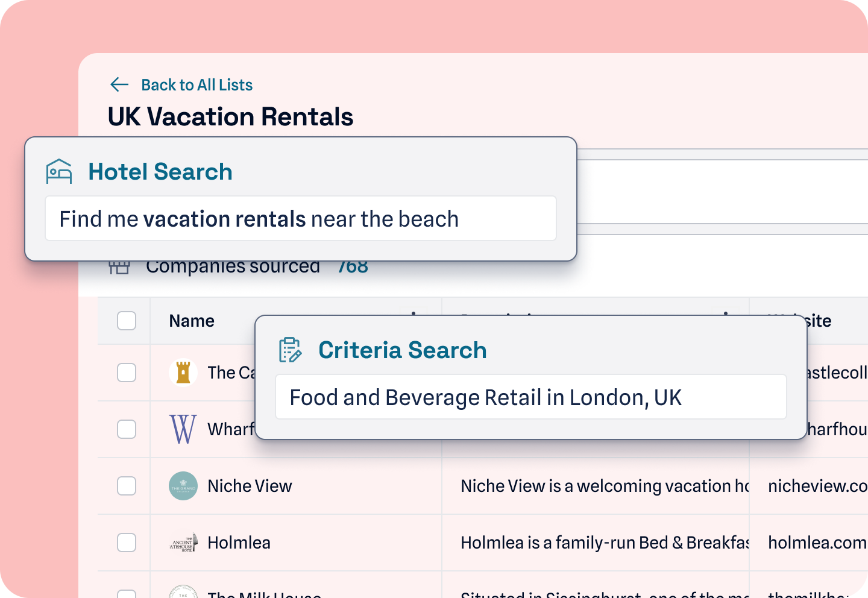
Task: Open the Niche View company name
Action: [x=250, y=486]
